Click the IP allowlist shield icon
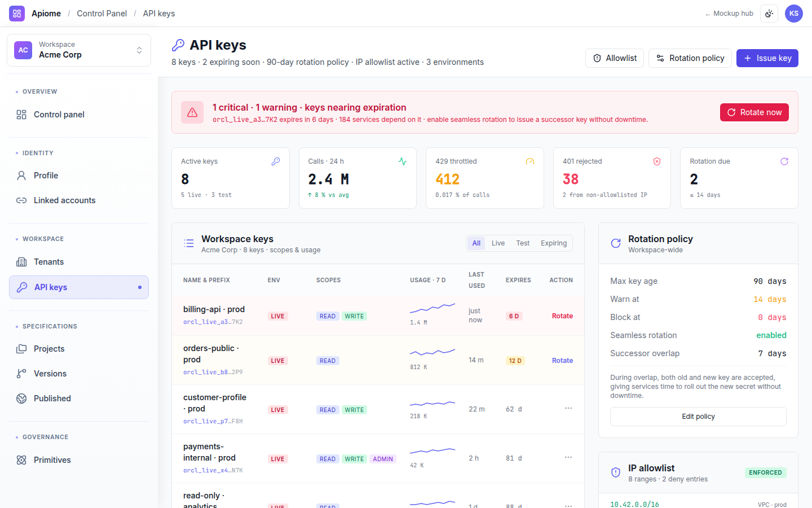The width and height of the screenshot is (812, 508). click(616, 472)
